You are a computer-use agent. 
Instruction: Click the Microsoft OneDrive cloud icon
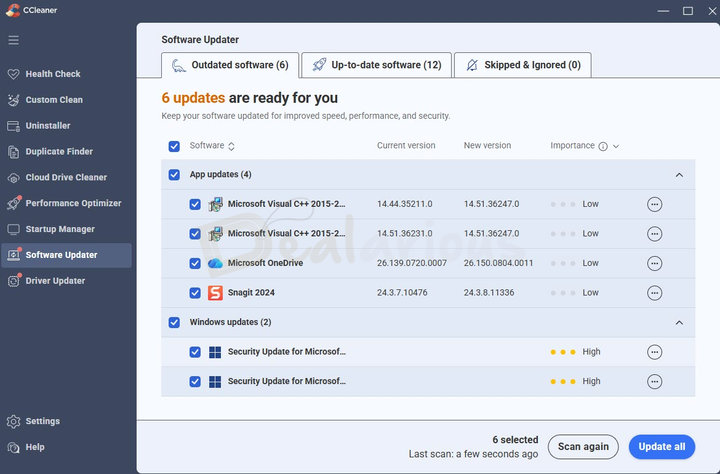pos(215,263)
